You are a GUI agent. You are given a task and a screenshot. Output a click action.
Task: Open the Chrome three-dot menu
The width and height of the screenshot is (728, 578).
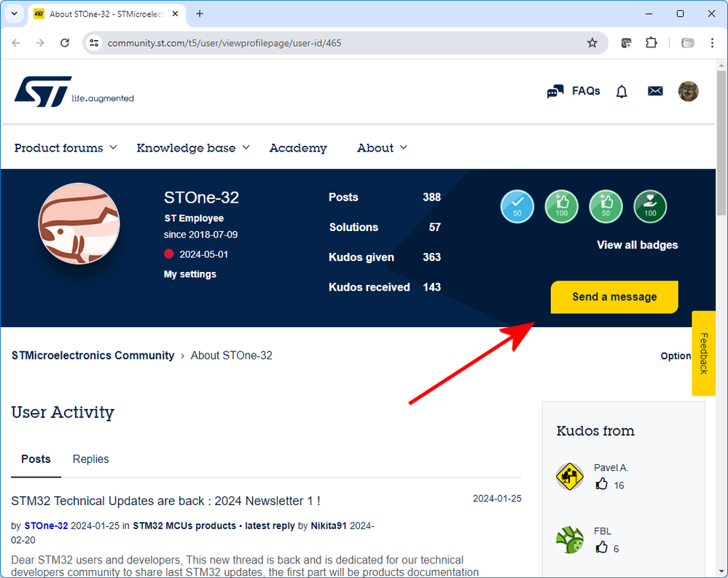(712, 43)
